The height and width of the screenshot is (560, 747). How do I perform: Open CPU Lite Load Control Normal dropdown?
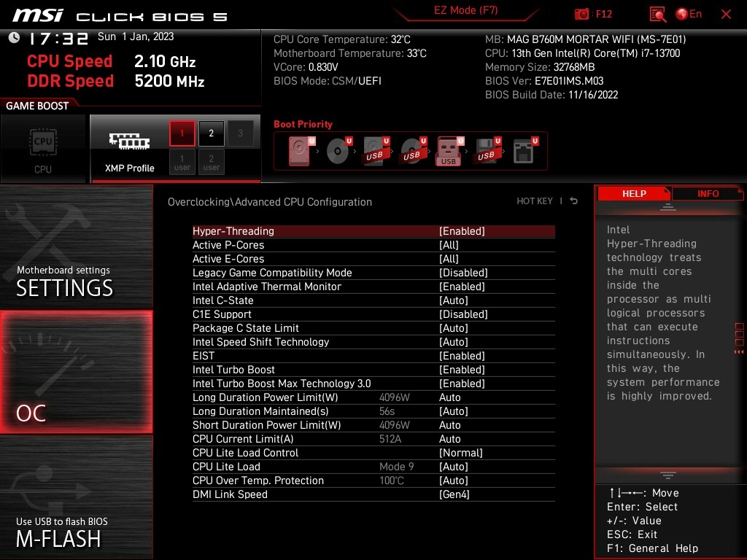461,452
